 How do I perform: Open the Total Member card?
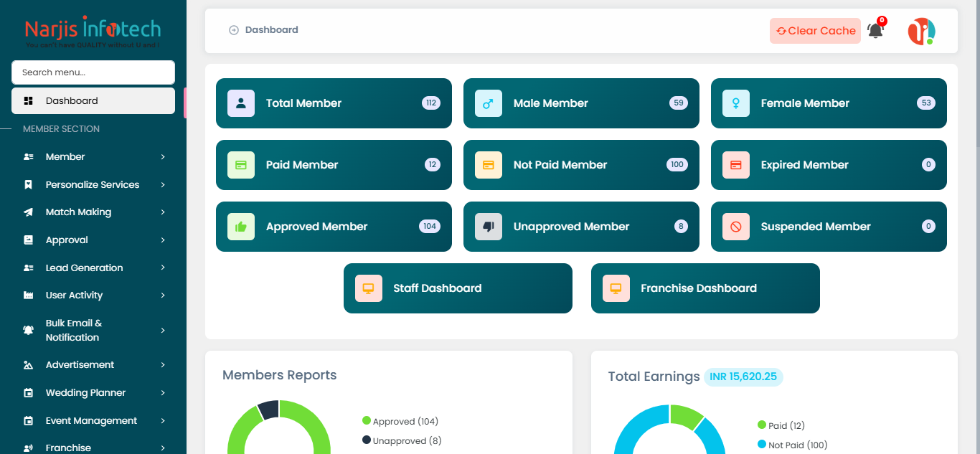coord(334,103)
